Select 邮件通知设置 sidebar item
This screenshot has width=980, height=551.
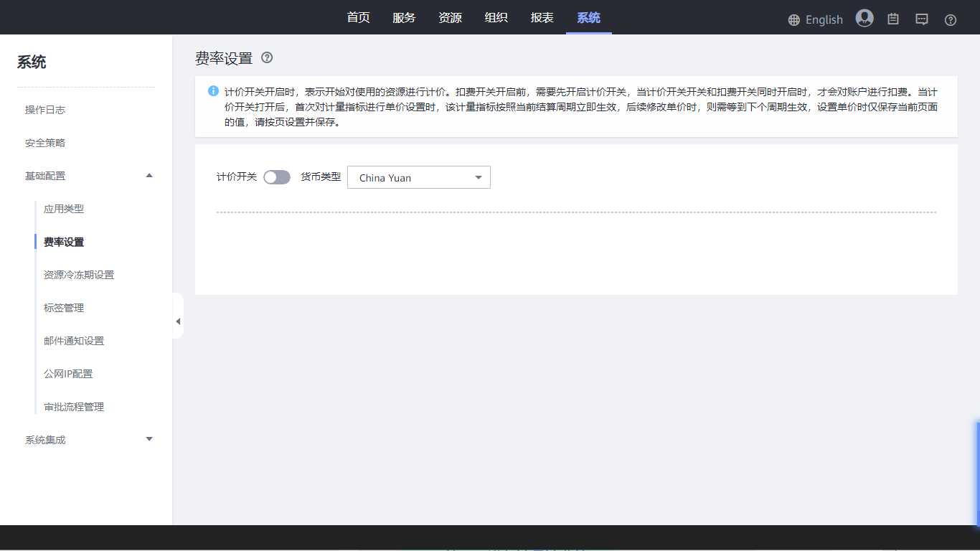[x=74, y=341]
